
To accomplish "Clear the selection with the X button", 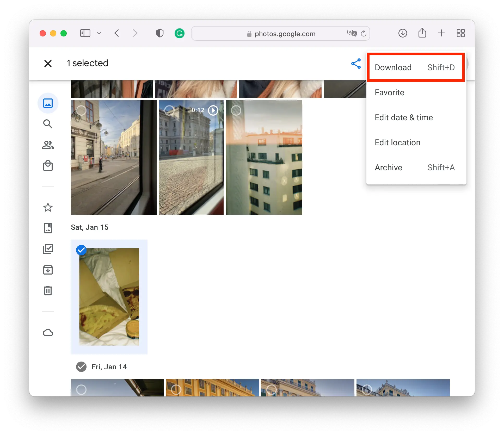I will [x=48, y=64].
